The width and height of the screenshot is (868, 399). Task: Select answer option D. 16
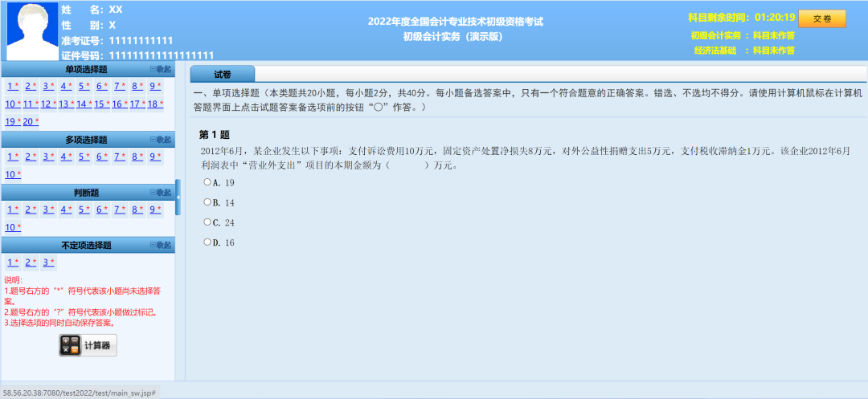(207, 242)
